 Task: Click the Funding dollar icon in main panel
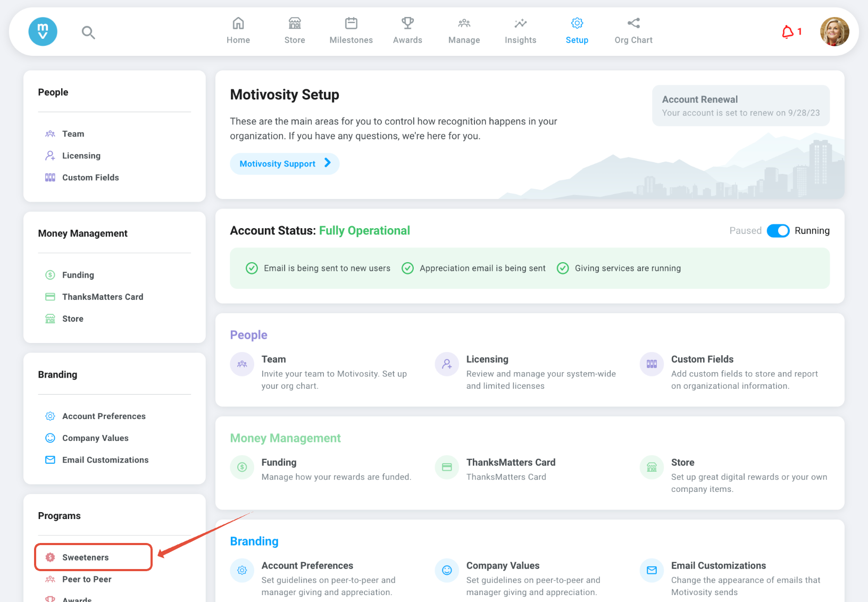tap(242, 467)
